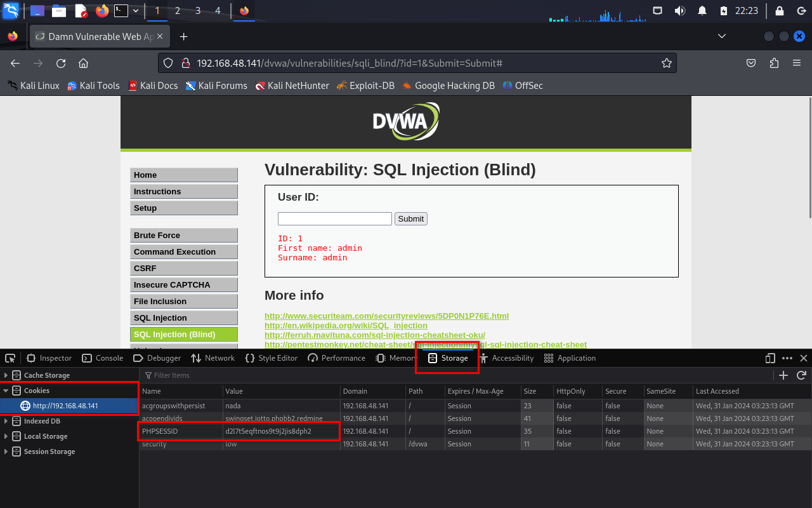Click the User ID input field
Viewport: 812px width, 508px height.
(x=335, y=218)
